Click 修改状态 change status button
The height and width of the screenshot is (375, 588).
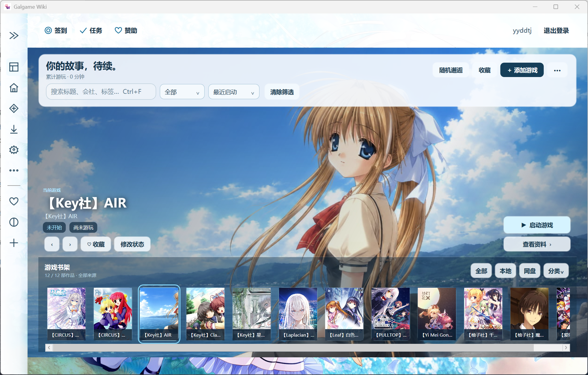pos(132,244)
